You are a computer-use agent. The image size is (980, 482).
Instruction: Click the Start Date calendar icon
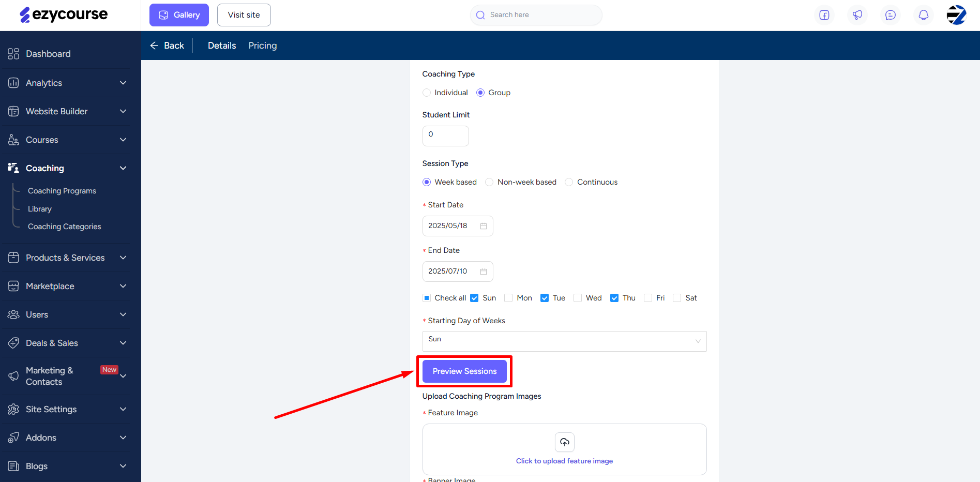tap(484, 226)
